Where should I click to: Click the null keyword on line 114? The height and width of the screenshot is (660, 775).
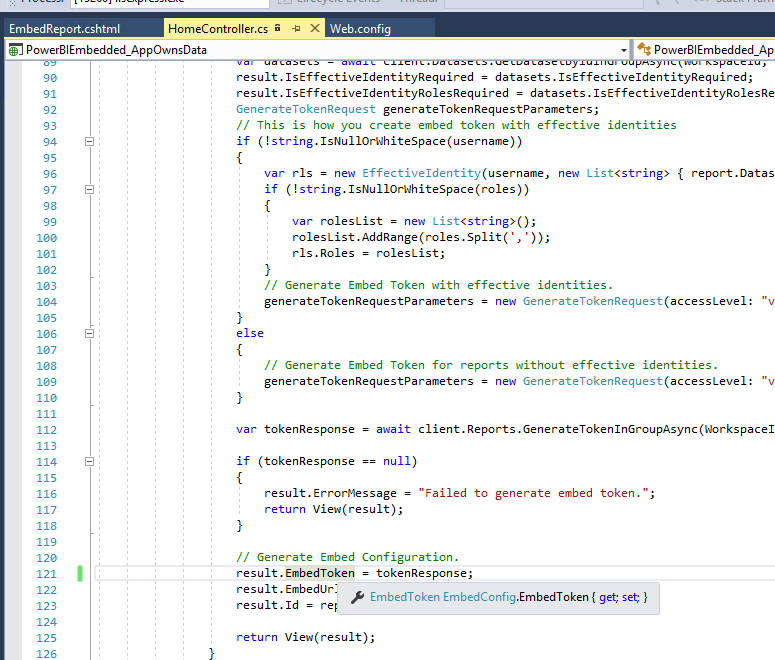(x=396, y=461)
